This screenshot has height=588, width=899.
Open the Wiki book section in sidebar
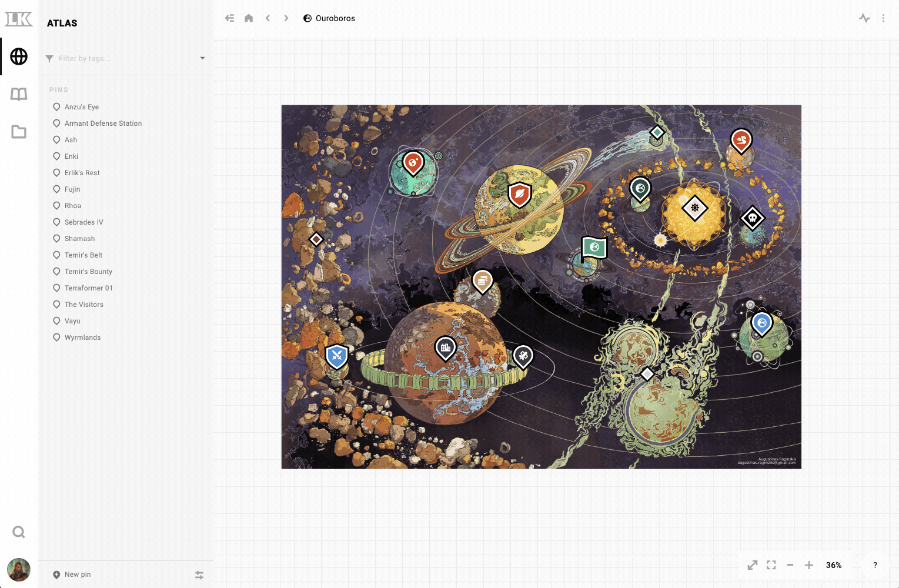(19, 94)
